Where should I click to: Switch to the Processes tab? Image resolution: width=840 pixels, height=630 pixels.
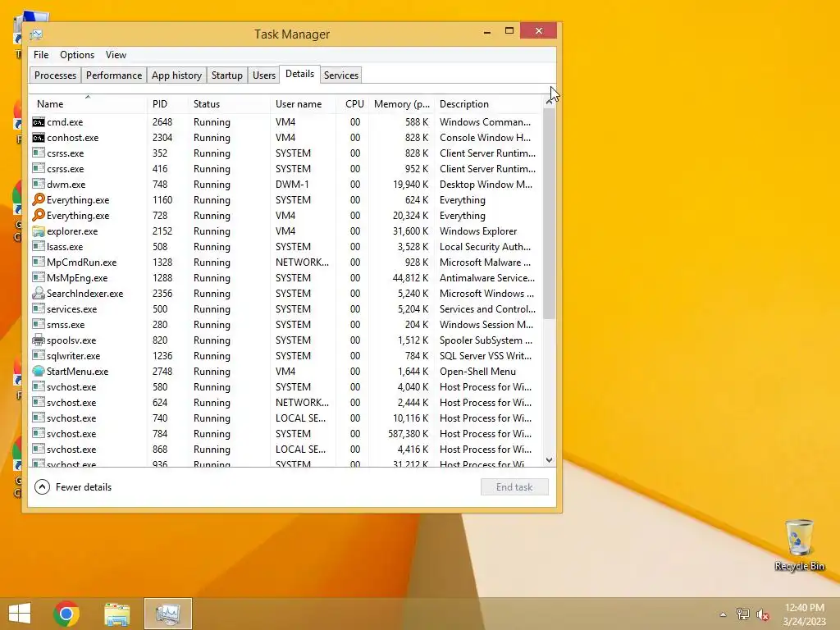click(x=55, y=75)
